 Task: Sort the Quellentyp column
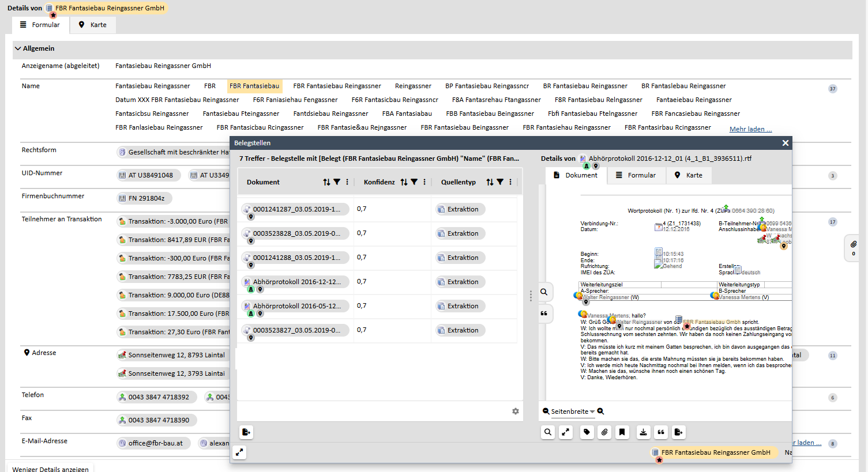[x=490, y=182]
